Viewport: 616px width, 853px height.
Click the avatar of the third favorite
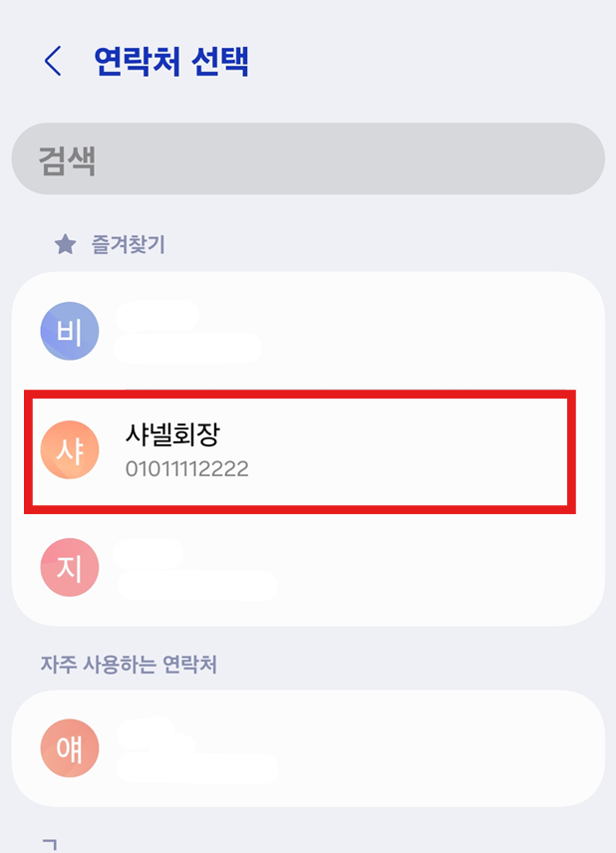tap(69, 569)
